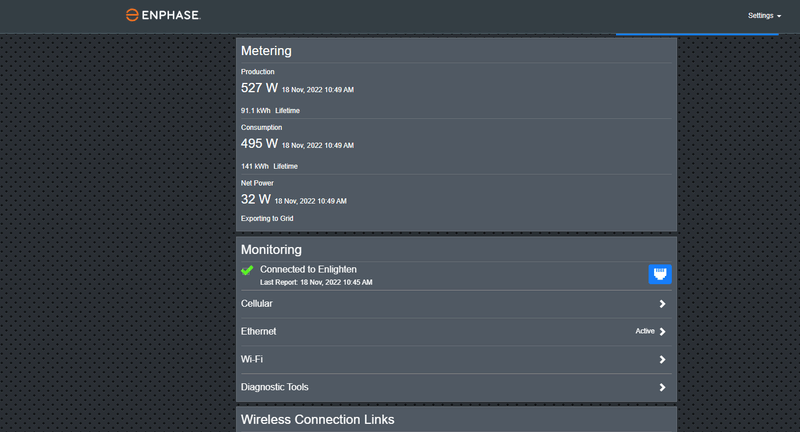800x432 pixels.
Task: Click the Wireless Connection Links header
Action: pyautogui.click(x=318, y=419)
